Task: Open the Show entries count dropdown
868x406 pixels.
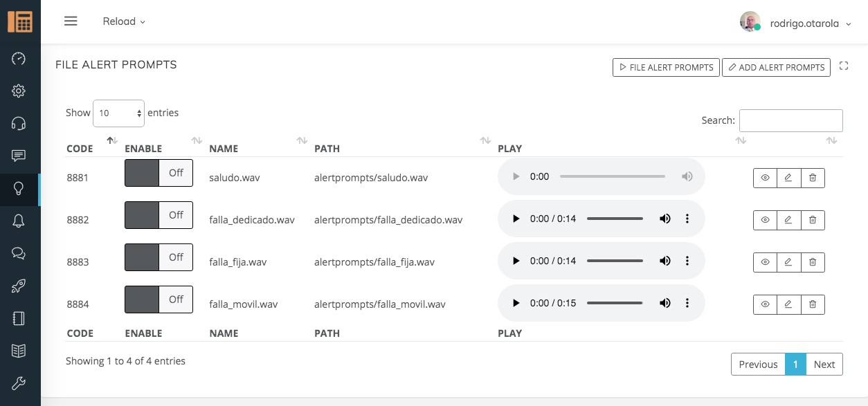Action: pos(118,113)
